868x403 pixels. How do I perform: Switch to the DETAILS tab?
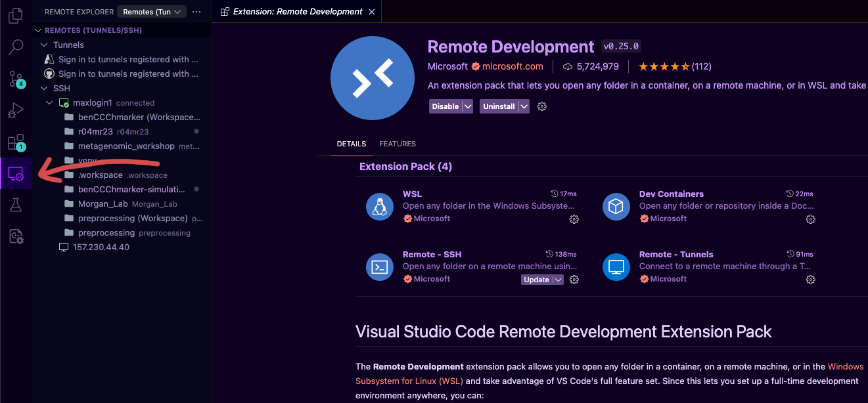point(352,144)
